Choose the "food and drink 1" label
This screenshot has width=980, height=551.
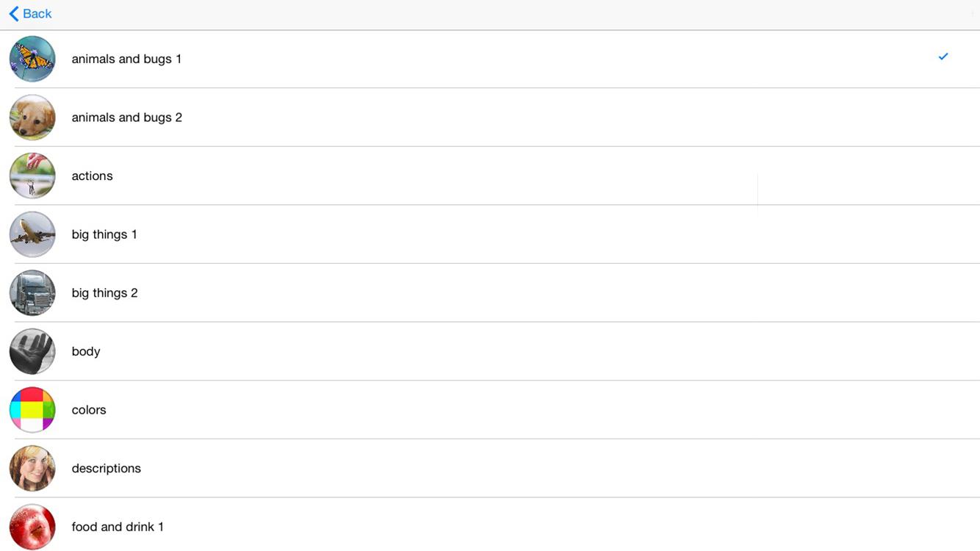click(x=118, y=527)
